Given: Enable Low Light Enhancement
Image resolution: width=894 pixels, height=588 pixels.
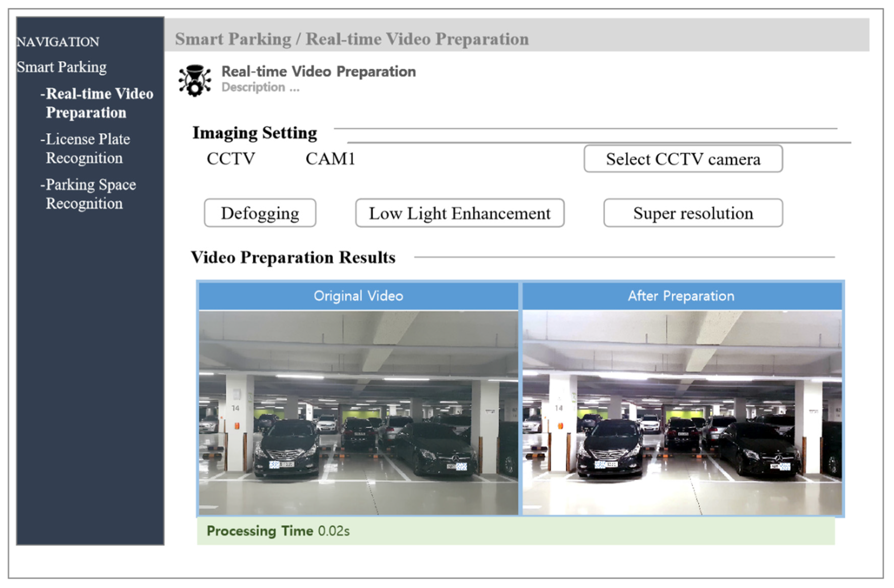Looking at the screenshot, I should click(459, 213).
